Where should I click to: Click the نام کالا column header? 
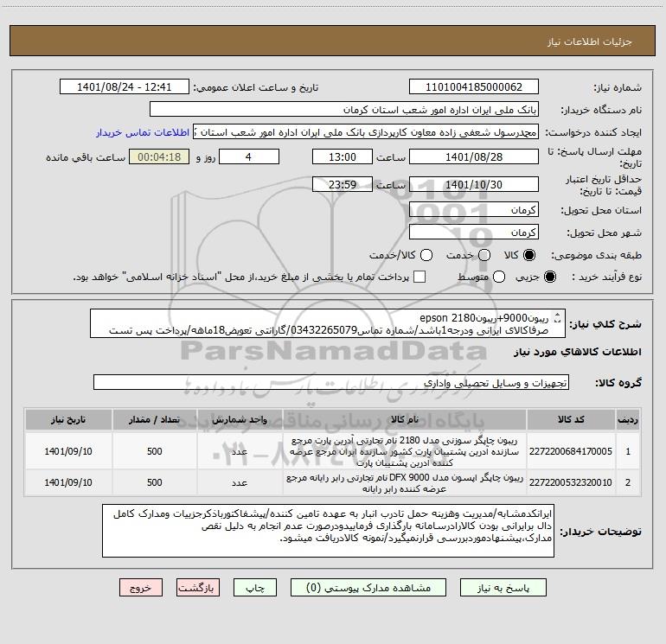[x=405, y=419]
